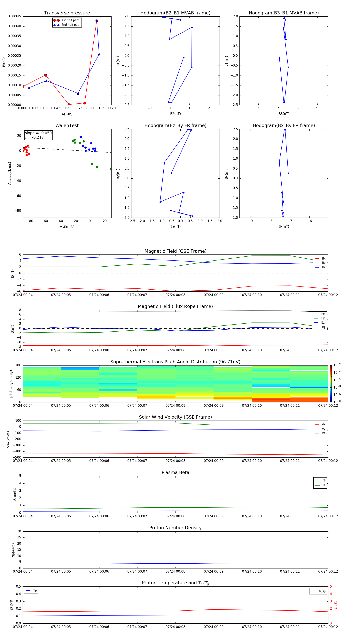This screenshot has height=644, width=351.
Task: Click the 'WalenTest' plot title
Action: [x=67, y=125]
